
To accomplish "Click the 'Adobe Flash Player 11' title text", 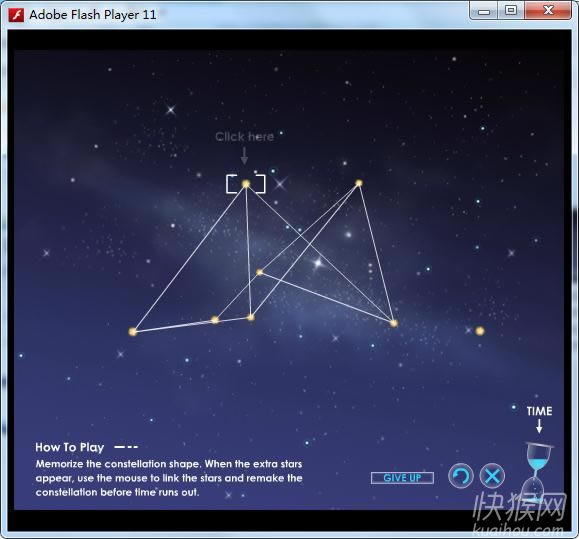I will 93,15.
